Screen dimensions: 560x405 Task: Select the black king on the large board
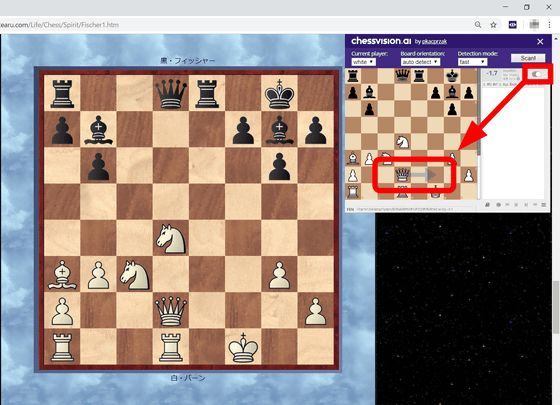tap(279, 94)
